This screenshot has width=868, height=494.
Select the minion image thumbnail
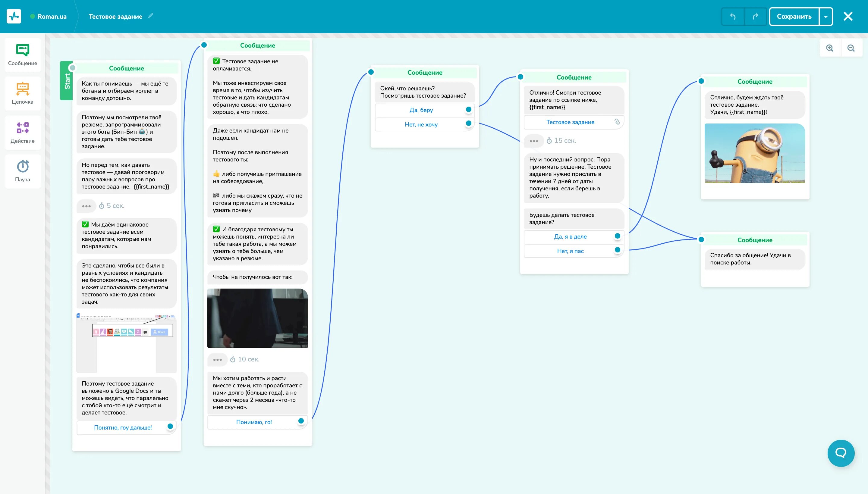754,153
